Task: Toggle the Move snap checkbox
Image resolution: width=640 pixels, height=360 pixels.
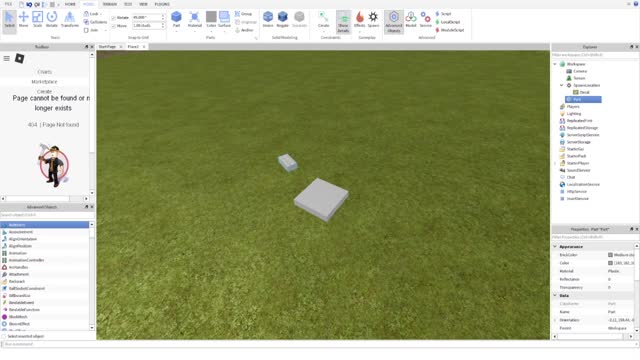Action: 113,26
